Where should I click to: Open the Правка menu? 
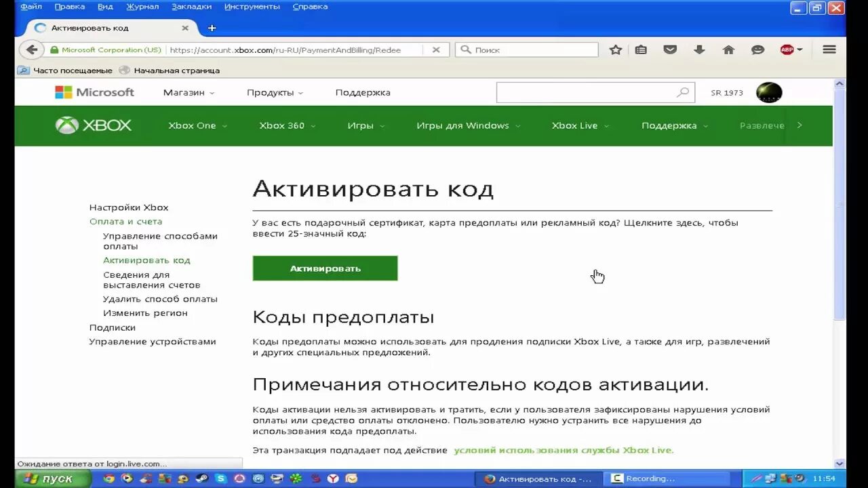[70, 6]
